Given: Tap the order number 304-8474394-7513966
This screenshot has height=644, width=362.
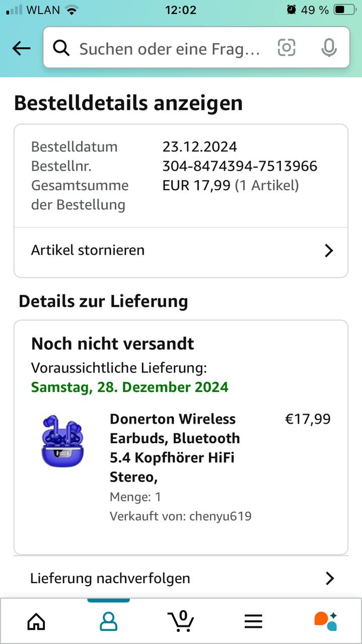Looking at the screenshot, I should coord(240,166).
